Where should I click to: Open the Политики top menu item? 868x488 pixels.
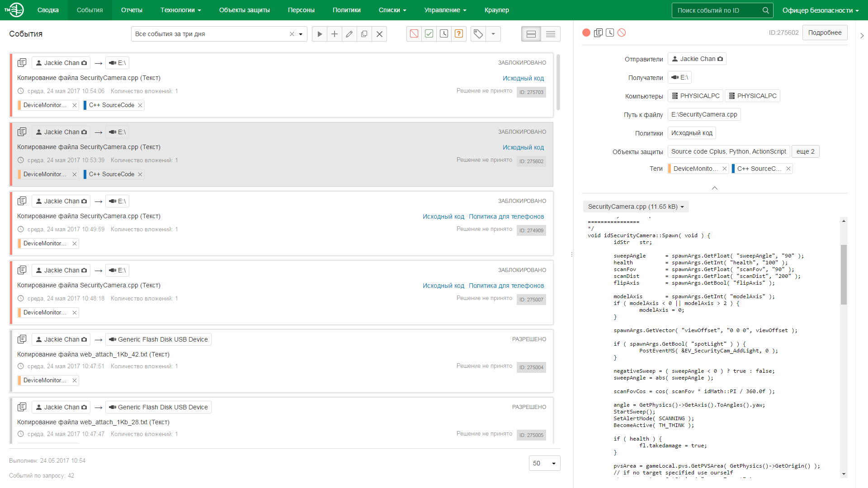click(x=346, y=10)
